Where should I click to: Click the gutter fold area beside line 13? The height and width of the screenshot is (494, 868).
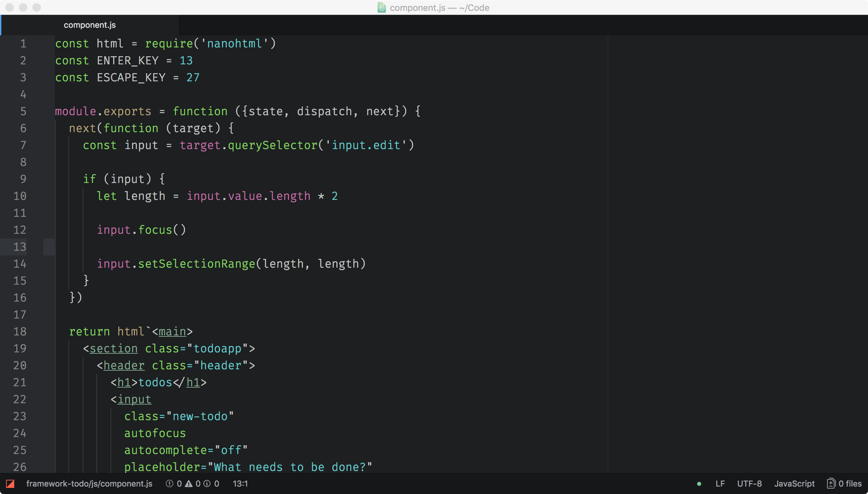tap(49, 247)
